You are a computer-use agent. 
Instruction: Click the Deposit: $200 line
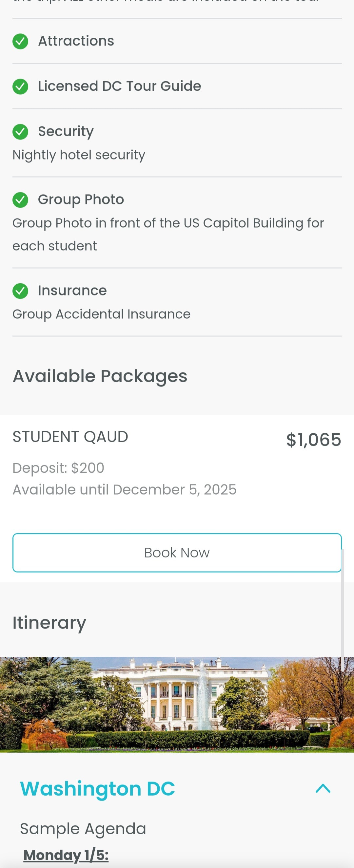pyautogui.click(x=58, y=468)
